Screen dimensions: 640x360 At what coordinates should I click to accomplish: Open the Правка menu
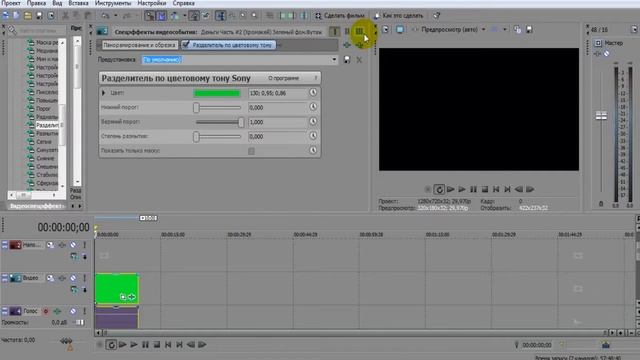click(x=36, y=3)
